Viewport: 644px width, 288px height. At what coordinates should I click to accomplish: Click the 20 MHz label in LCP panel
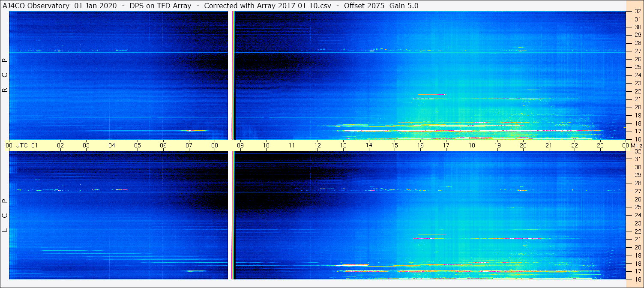click(637, 247)
